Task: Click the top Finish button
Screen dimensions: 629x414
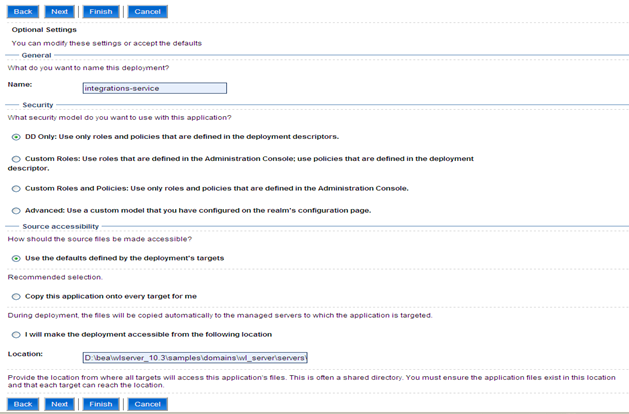Action: pyautogui.click(x=101, y=12)
